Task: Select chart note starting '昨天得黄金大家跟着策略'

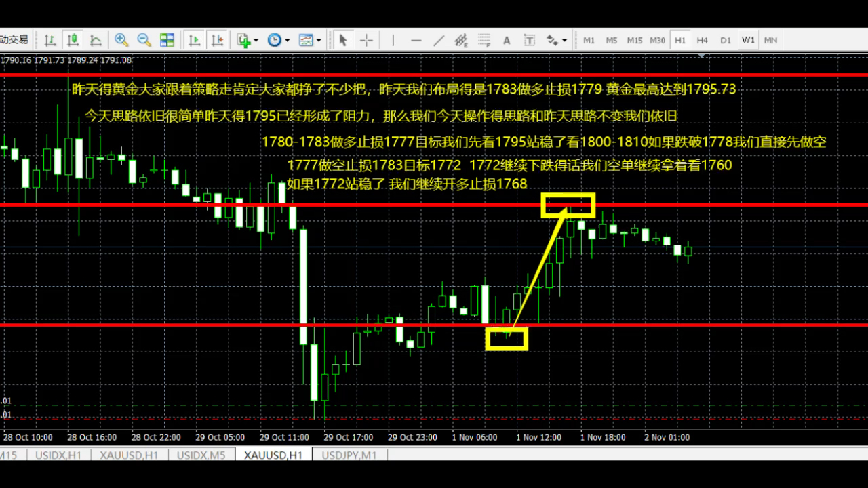Action: coord(403,89)
